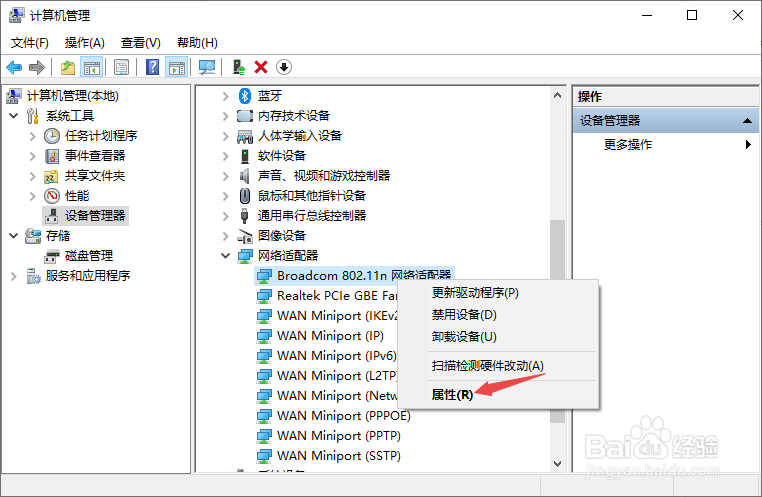Click the keyboard icon beside 人体学输入设备
Image resolution: width=762 pixels, height=497 pixels.
(x=245, y=137)
